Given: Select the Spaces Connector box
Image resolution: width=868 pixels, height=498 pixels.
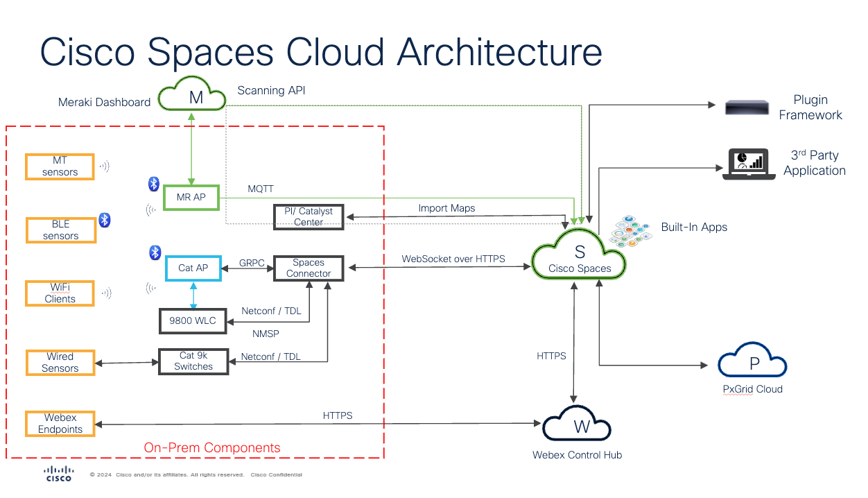Looking at the screenshot, I should (309, 268).
